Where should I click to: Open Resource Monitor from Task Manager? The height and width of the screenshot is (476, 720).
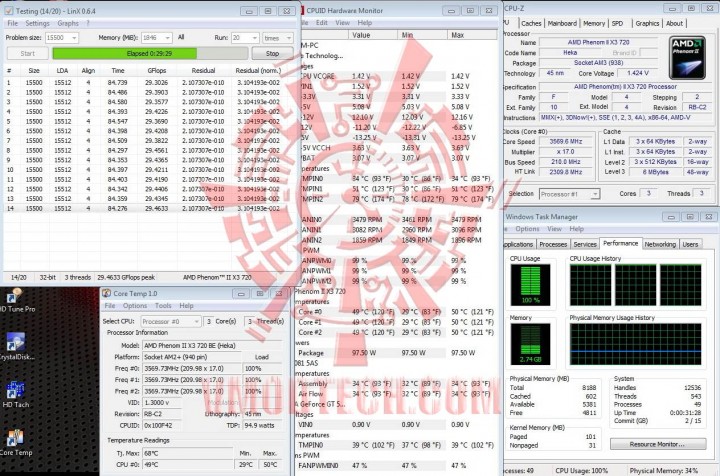click(658, 444)
